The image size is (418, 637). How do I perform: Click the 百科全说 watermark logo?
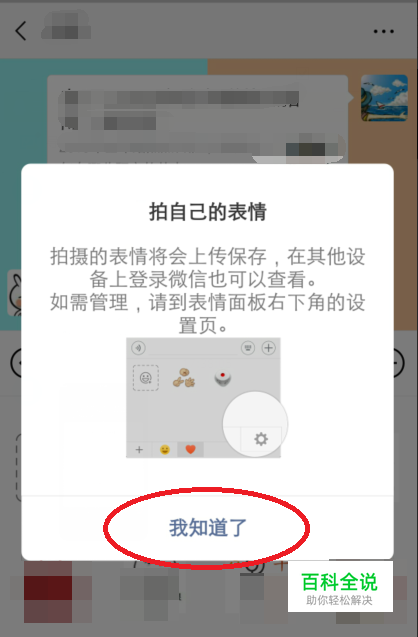[x=340, y=586]
